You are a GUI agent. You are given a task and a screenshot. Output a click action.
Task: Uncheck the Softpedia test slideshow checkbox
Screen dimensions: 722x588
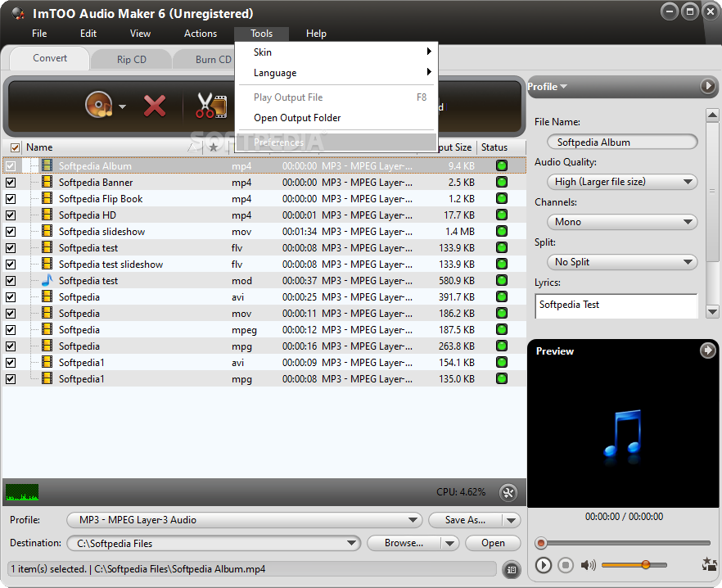[11, 264]
